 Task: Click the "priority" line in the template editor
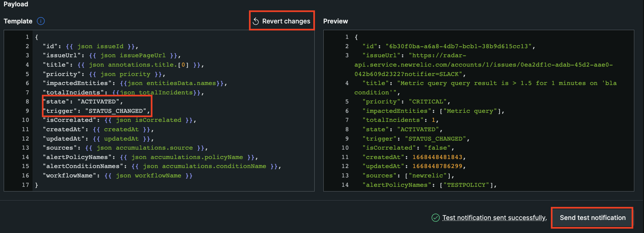tap(104, 74)
